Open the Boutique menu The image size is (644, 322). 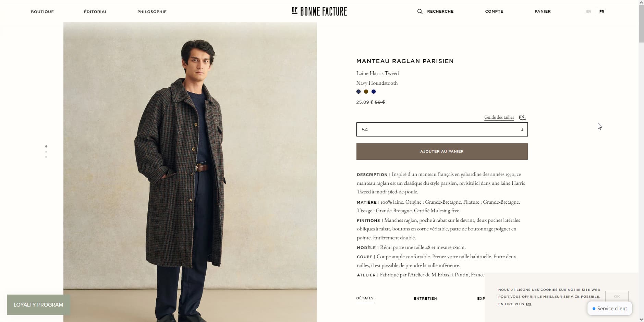coord(42,12)
